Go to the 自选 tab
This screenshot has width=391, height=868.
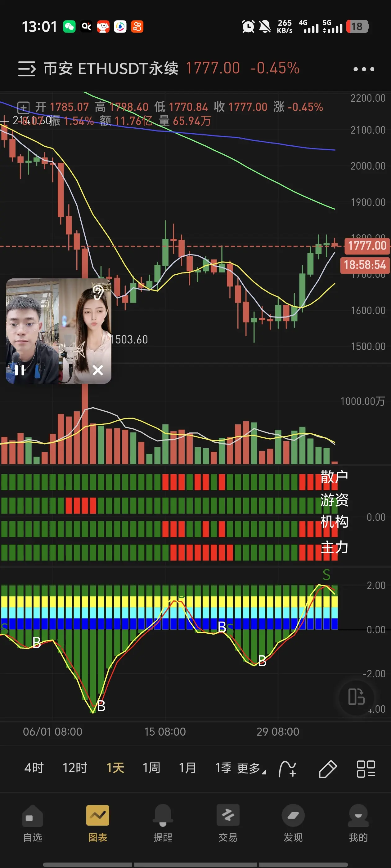pyautogui.click(x=32, y=823)
